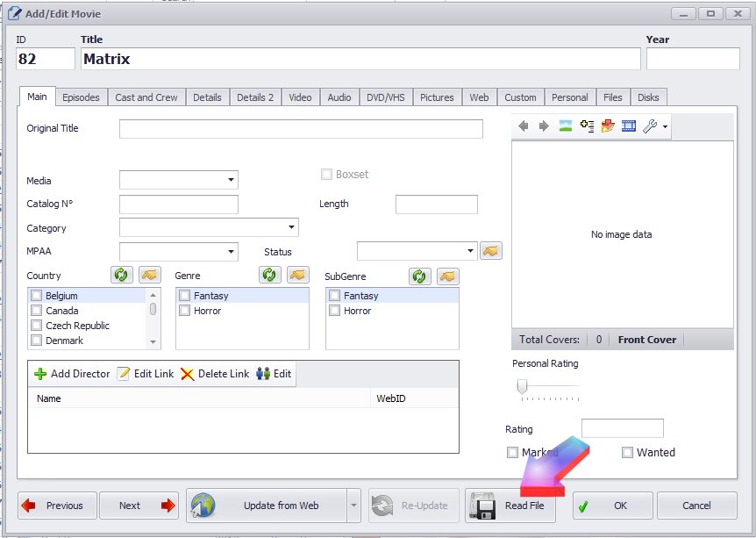Open the Status dropdown
Screen dimensions: 756x538
coord(471,251)
